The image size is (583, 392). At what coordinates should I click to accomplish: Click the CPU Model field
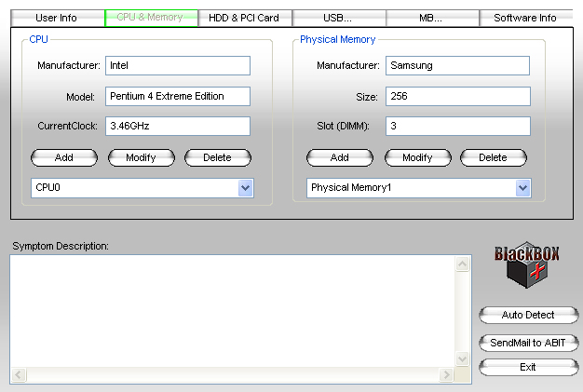tap(178, 96)
